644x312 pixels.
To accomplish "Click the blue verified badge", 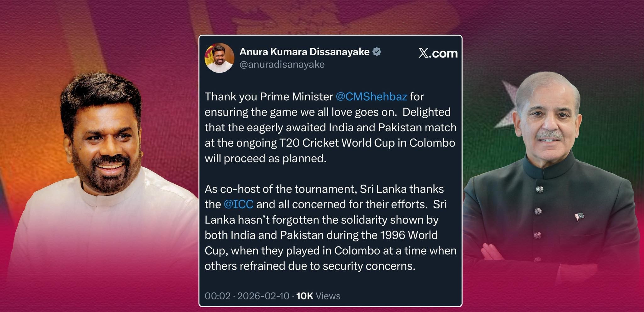I will pos(377,52).
